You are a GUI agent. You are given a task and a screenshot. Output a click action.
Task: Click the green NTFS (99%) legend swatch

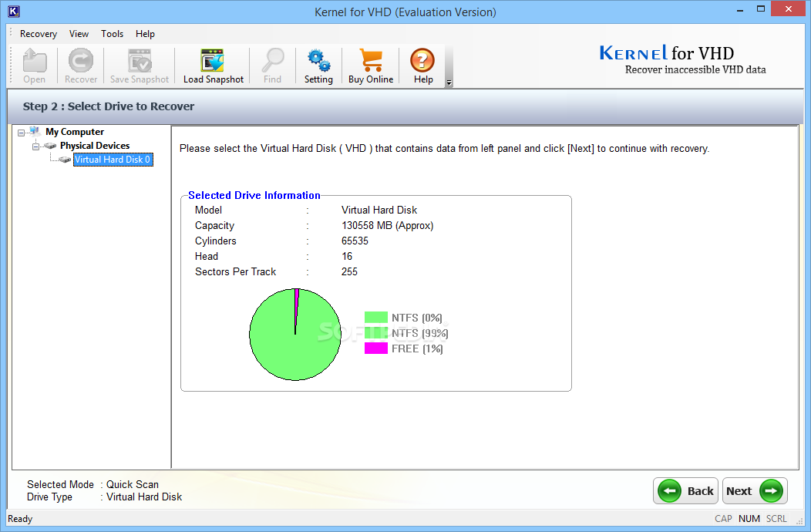376,333
